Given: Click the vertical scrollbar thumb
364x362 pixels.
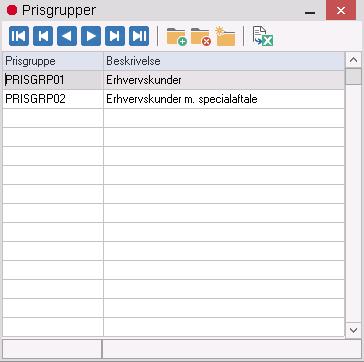Looking at the screenshot, I should pos(353,76).
